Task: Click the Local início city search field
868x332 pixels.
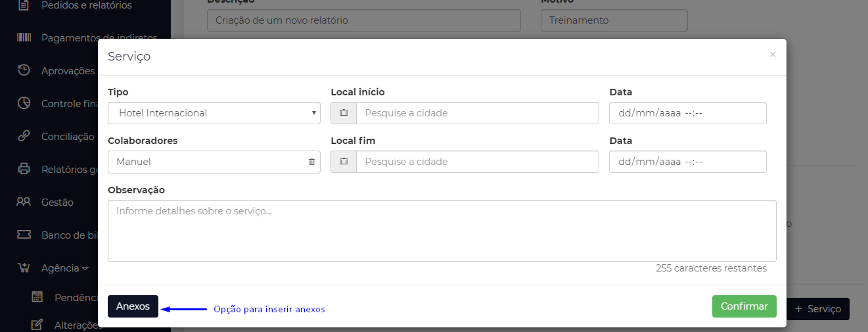Action: tap(478, 113)
